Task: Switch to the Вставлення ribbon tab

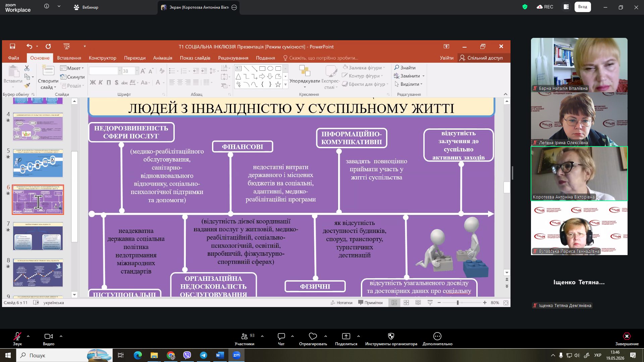Action: pos(69,58)
